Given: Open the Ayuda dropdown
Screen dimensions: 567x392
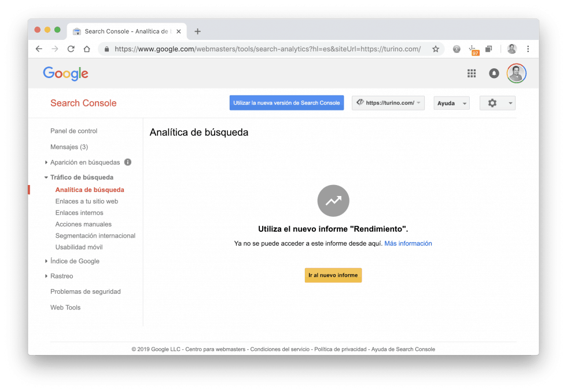Looking at the screenshot, I should pos(451,103).
